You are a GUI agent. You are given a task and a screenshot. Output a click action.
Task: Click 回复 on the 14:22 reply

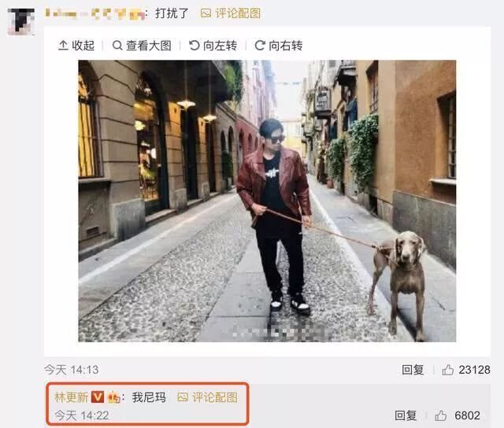click(406, 415)
